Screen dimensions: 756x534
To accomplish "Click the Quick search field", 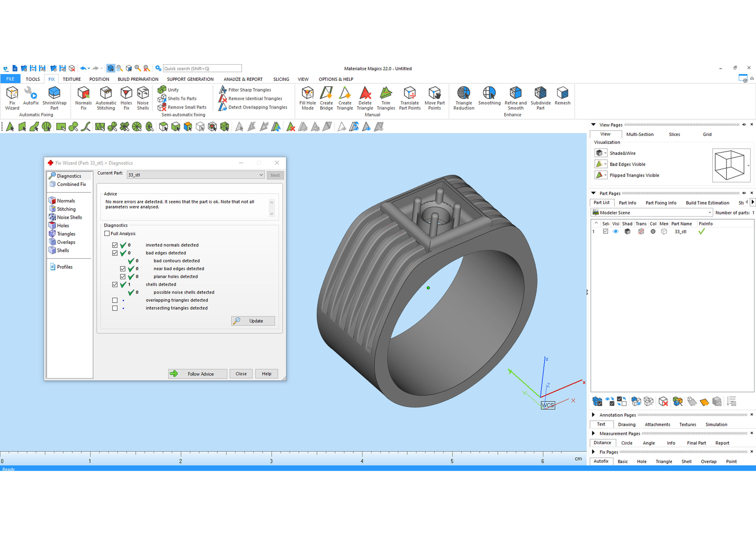I will pos(202,68).
